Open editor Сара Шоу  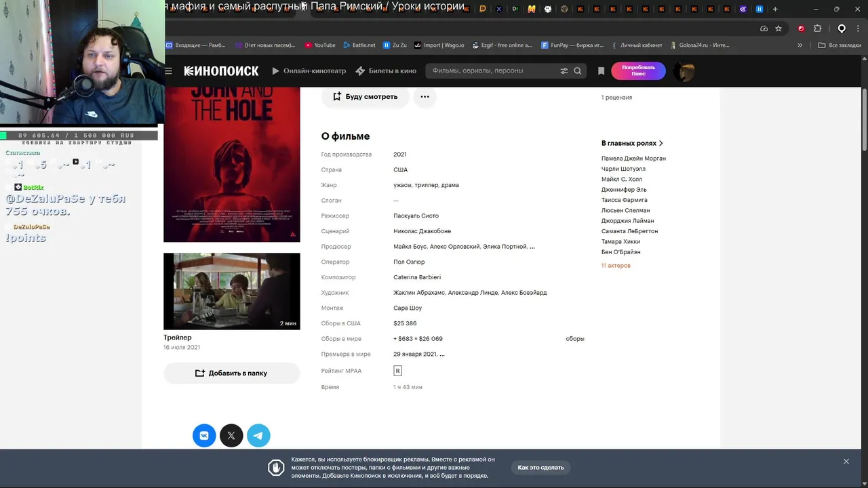[408, 308]
